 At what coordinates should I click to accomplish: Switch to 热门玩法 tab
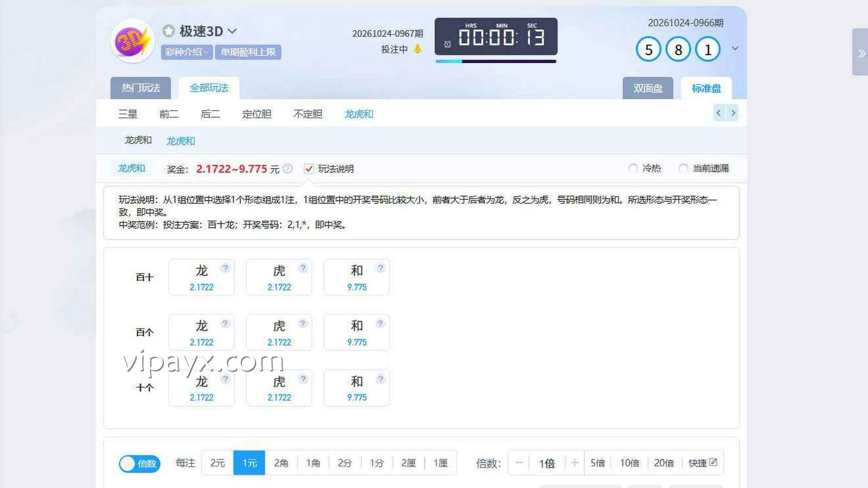coord(141,88)
